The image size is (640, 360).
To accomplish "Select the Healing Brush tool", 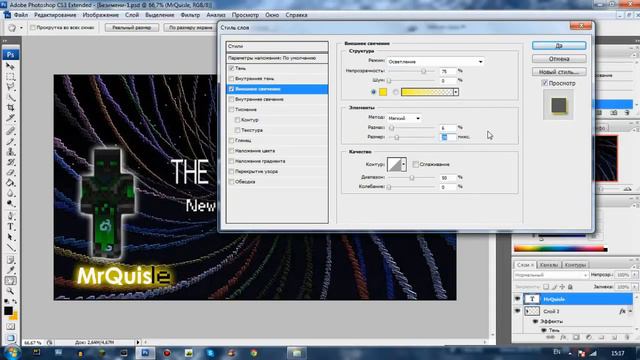I will point(10,131).
